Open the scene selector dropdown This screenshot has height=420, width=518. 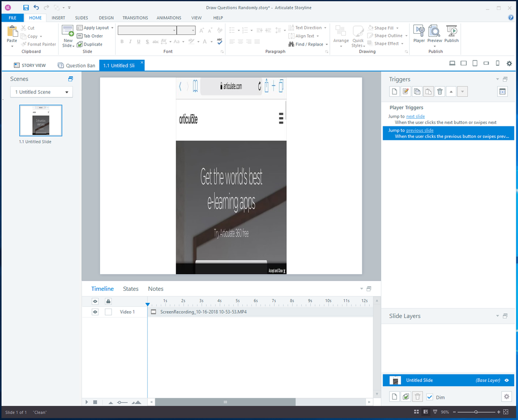tap(41, 92)
